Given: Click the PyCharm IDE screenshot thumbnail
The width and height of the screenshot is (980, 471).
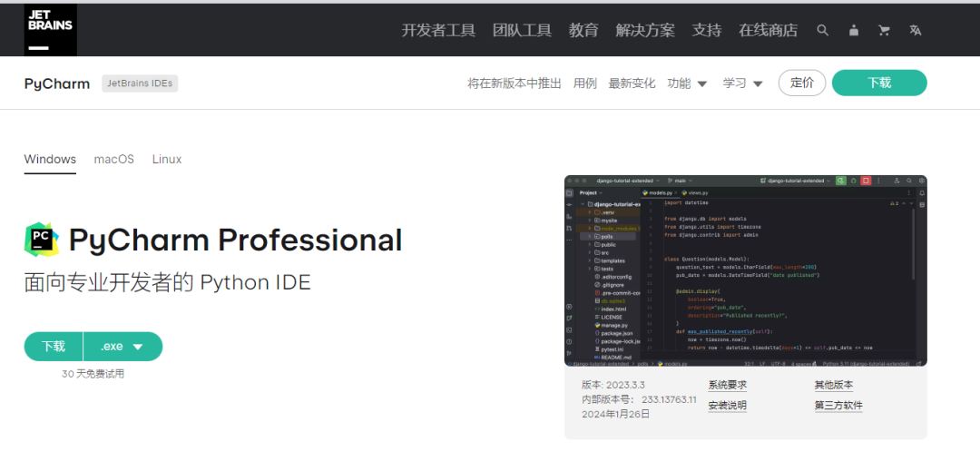Looking at the screenshot, I should click(746, 270).
